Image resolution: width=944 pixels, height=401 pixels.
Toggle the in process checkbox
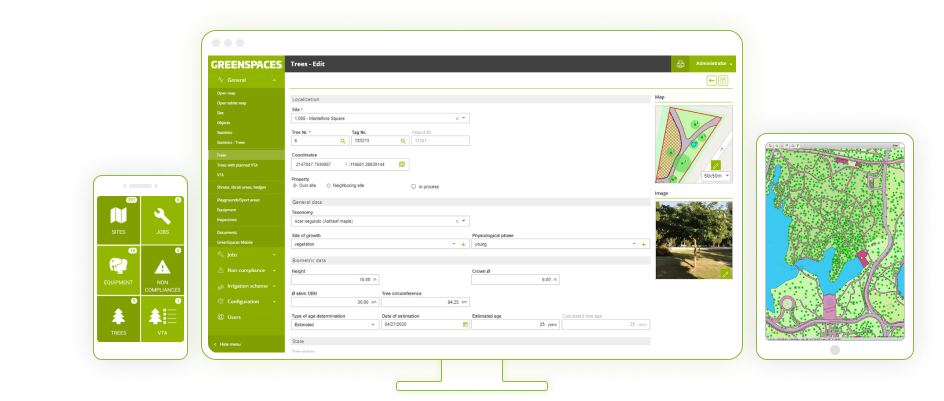[x=414, y=186]
